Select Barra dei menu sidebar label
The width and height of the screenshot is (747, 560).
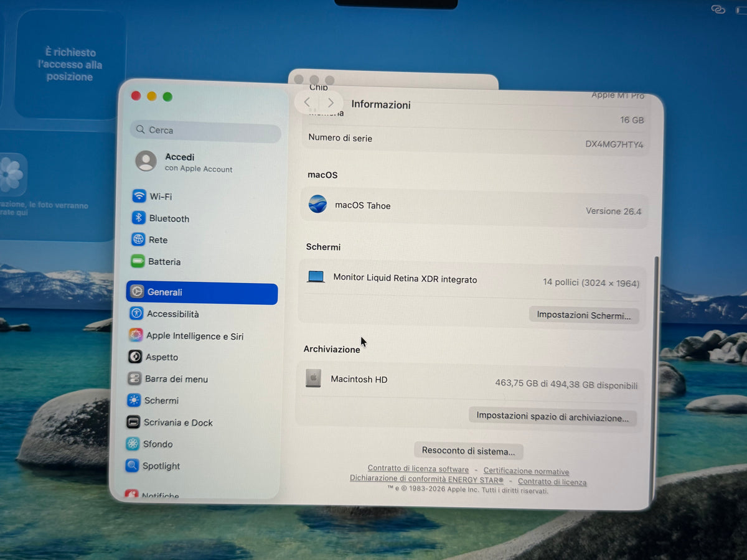[x=176, y=379]
